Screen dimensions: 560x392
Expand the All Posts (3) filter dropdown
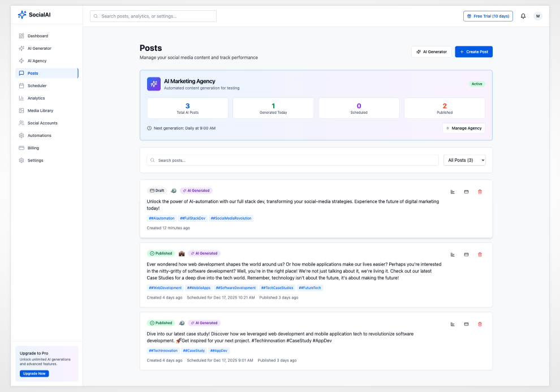[x=464, y=161]
